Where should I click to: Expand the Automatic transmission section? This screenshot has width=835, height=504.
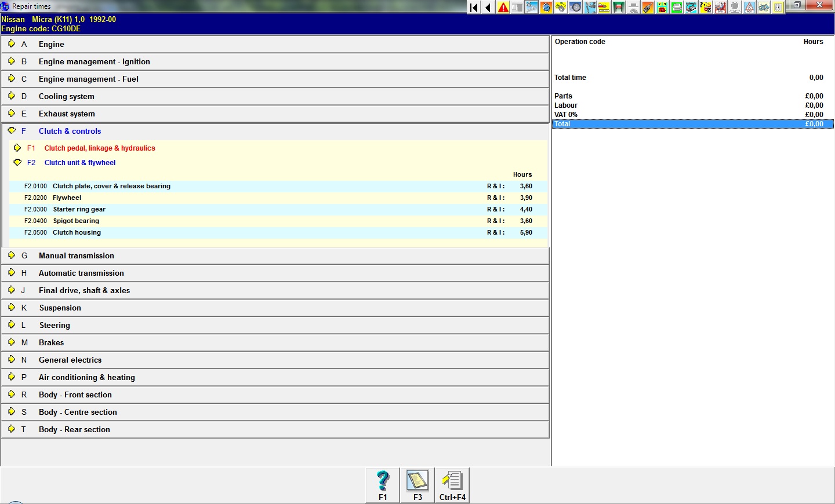275,273
